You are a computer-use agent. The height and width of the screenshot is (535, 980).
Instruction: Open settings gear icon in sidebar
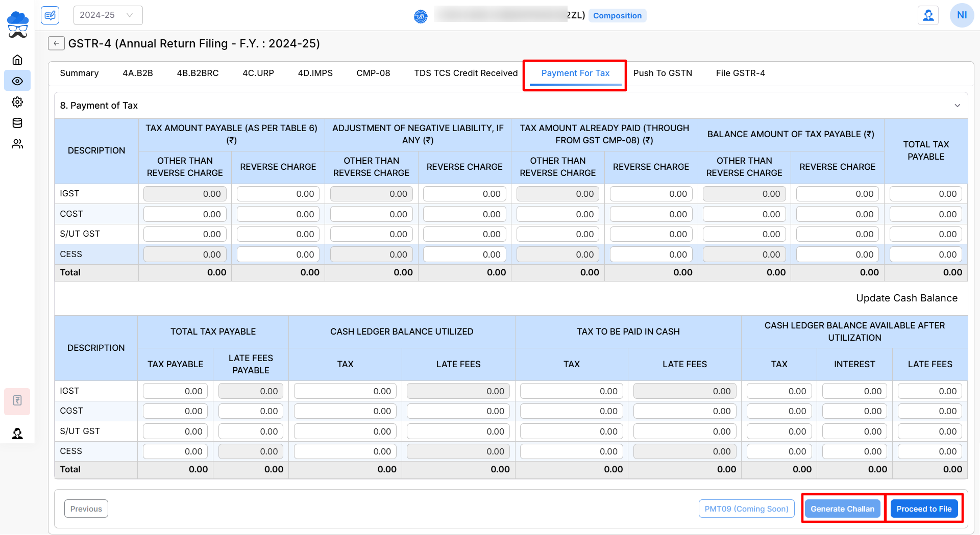[17, 102]
